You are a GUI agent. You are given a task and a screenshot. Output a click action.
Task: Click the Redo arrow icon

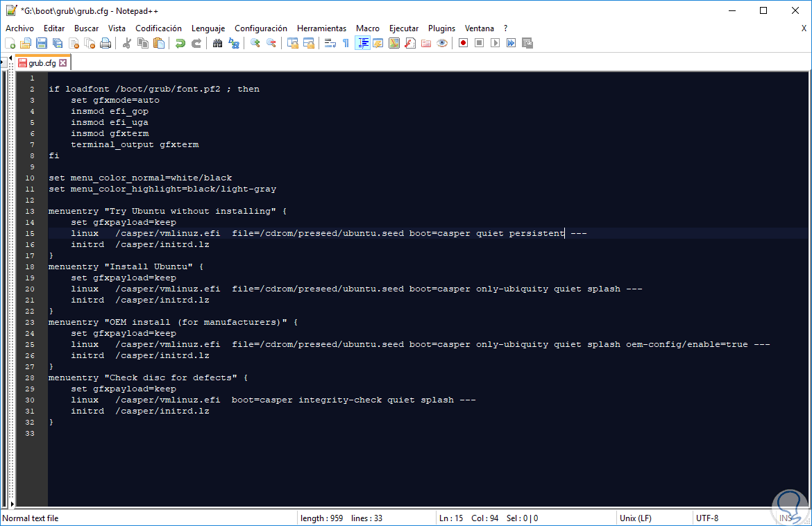pos(196,44)
